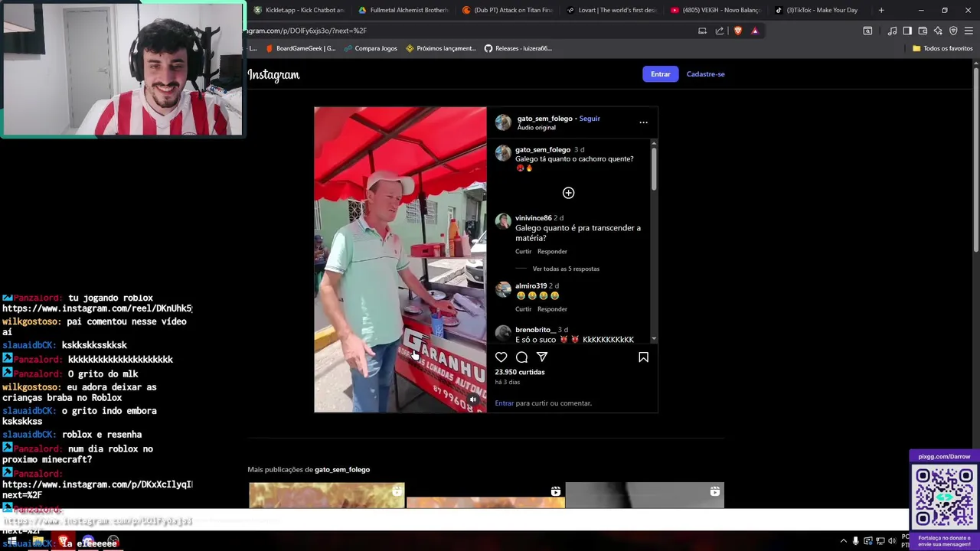Screen dimensions: 980x551
Task: Switch to Lovart tab
Action: (x=611, y=10)
